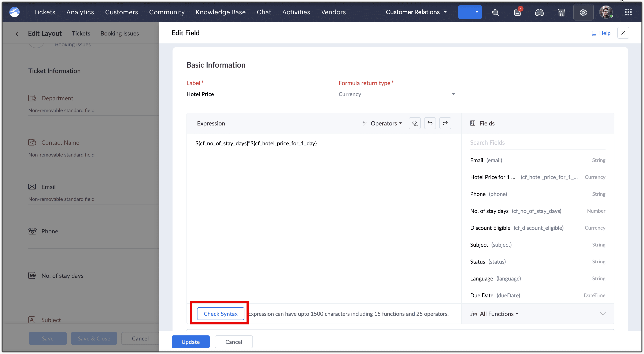Open the Analytics menu tab

[80, 12]
